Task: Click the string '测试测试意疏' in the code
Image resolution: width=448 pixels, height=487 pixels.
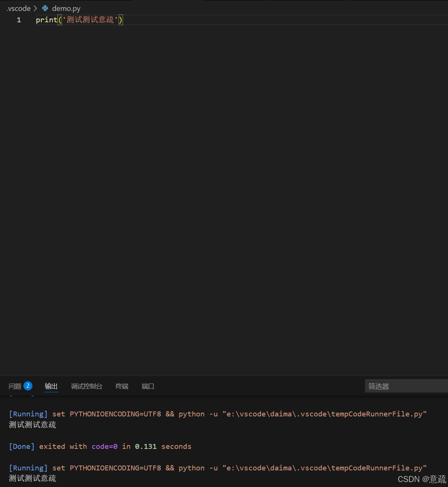Action: 90,20
